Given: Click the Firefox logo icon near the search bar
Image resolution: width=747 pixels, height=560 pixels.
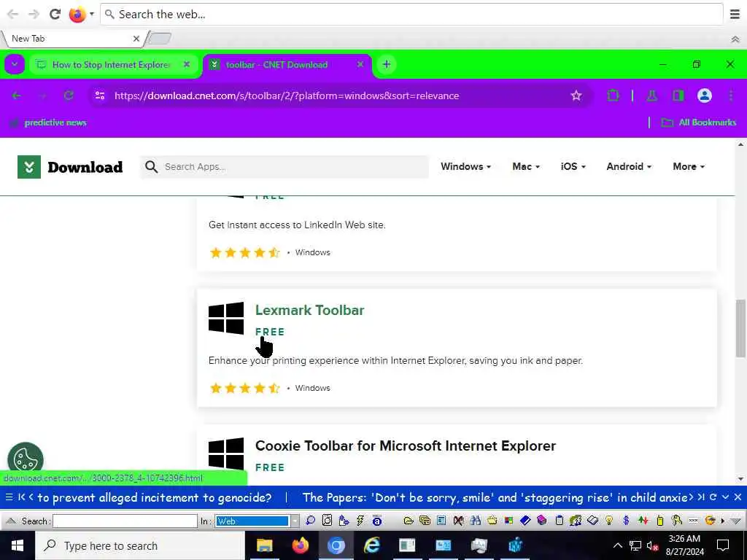Looking at the screenshot, I should (77, 15).
